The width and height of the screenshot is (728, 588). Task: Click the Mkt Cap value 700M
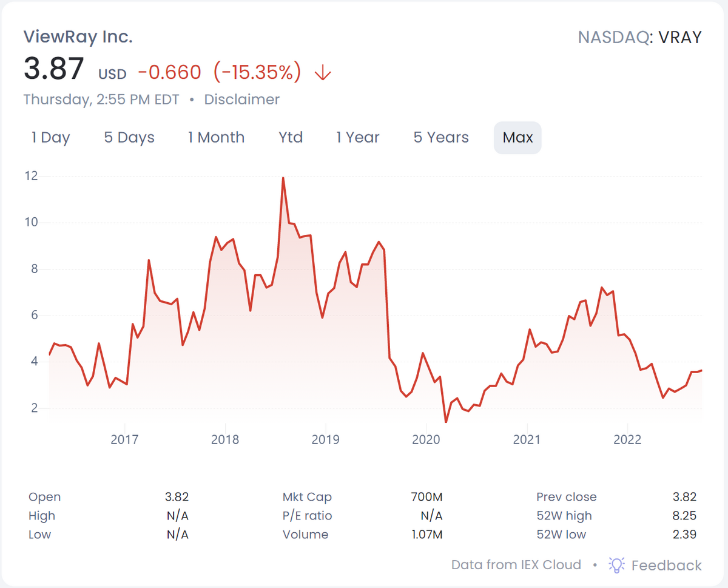[426, 497]
